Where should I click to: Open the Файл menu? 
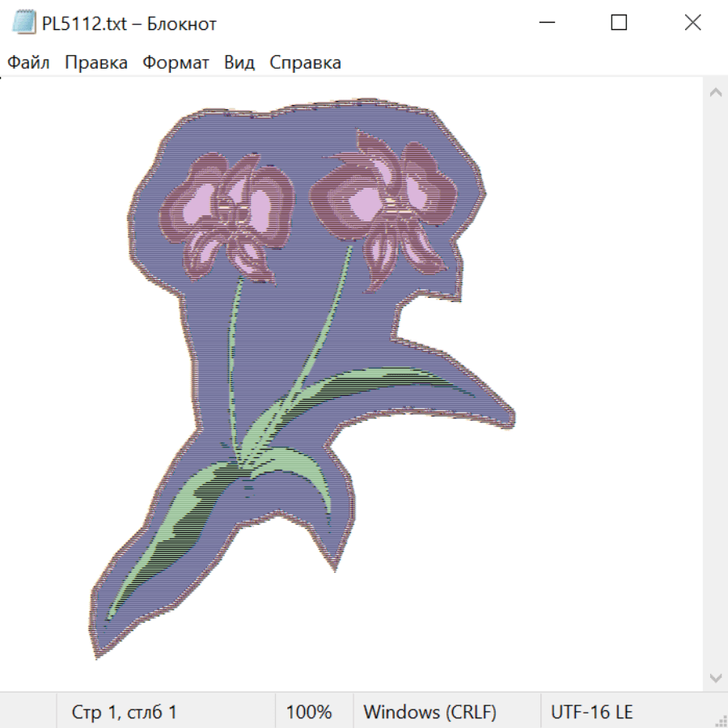[29, 63]
